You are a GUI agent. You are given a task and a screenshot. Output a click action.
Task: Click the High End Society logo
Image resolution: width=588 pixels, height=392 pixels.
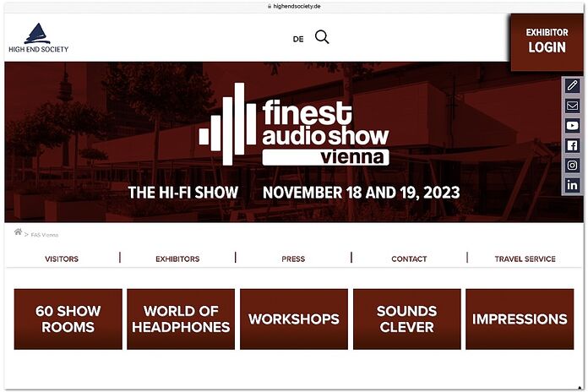(38, 38)
